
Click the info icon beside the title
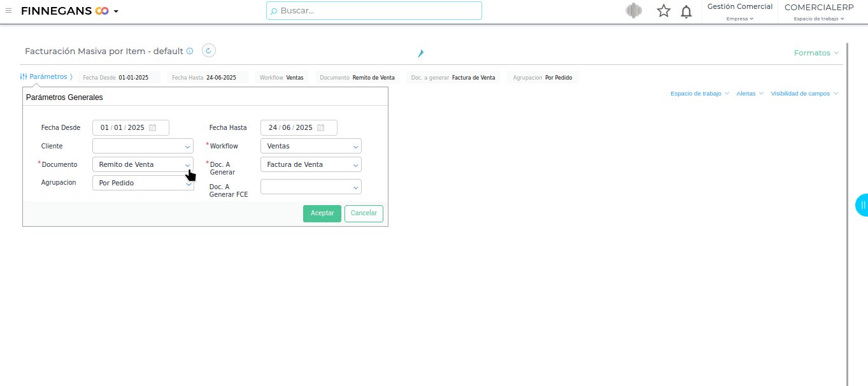[190, 51]
